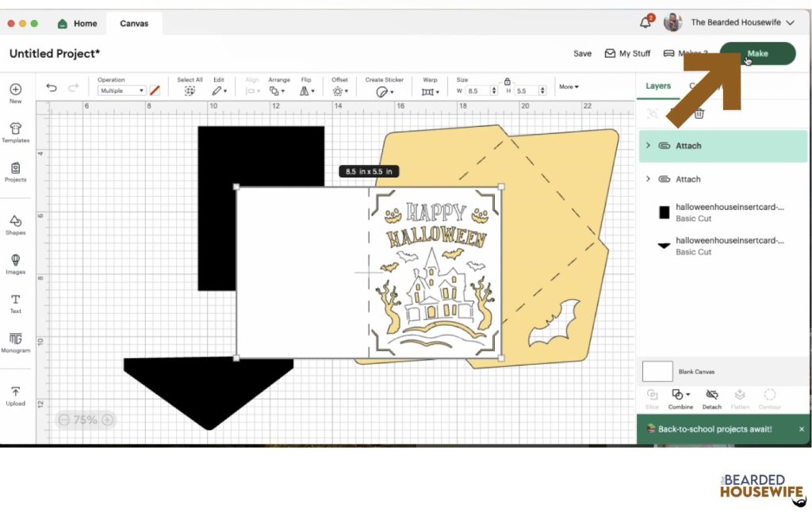The width and height of the screenshot is (812, 516).
Task: Select the Layers tab in the right panel
Action: tap(658, 85)
